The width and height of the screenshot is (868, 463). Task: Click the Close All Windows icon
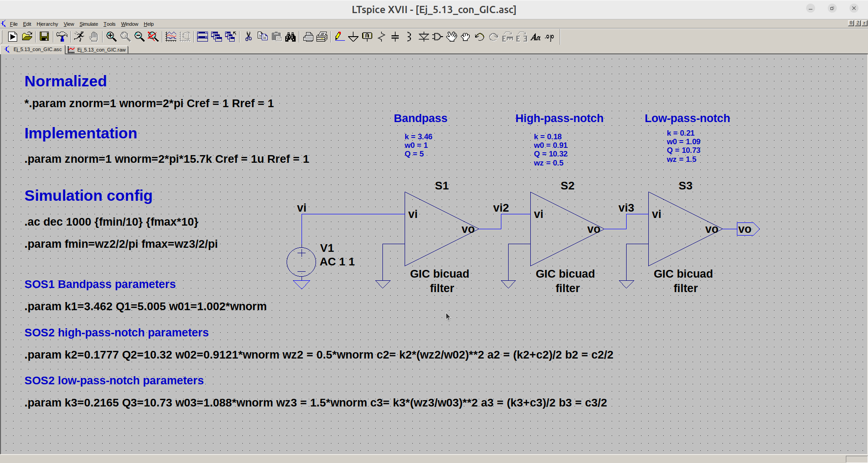coord(231,37)
